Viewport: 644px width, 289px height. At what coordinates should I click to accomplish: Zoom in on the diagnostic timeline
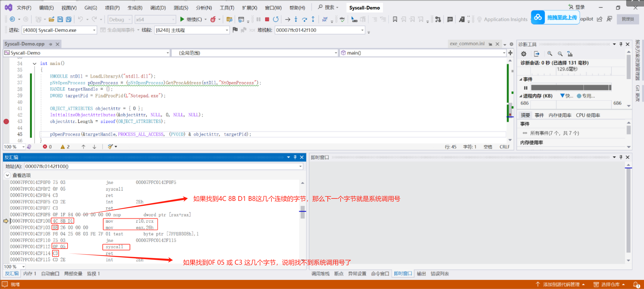[x=550, y=54]
